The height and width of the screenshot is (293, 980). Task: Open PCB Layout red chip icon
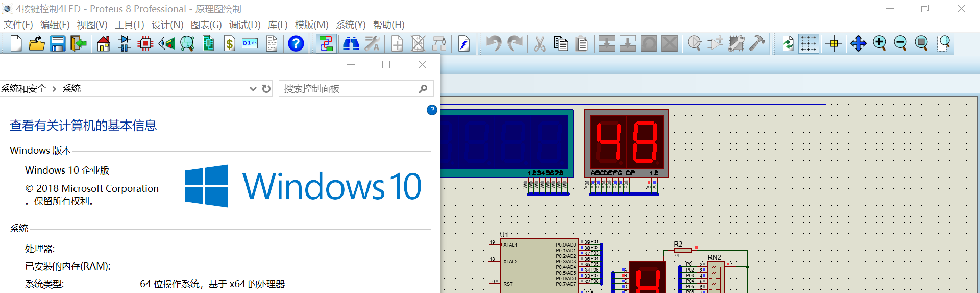coord(145,44)
